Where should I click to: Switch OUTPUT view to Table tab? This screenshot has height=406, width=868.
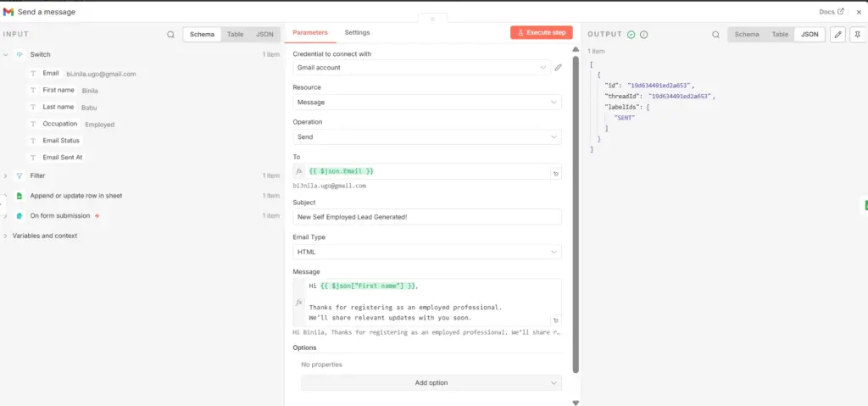click(x=780, y=35)
